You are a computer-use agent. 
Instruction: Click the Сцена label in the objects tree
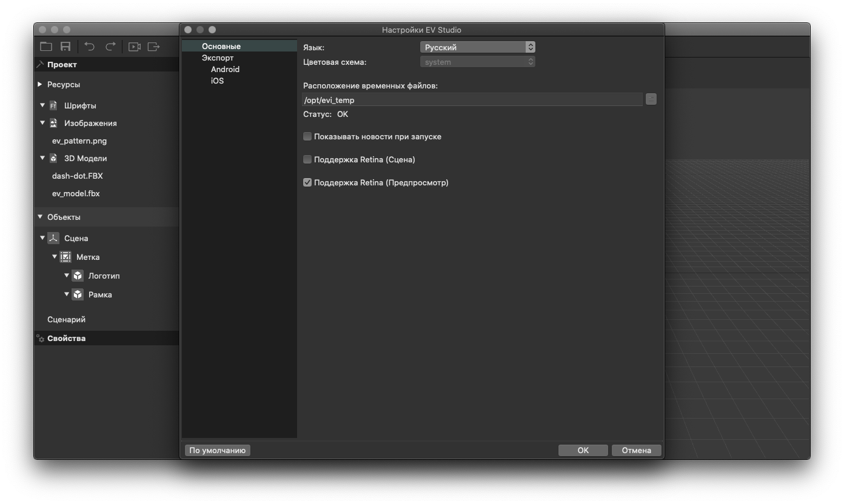tap(76, 238)
